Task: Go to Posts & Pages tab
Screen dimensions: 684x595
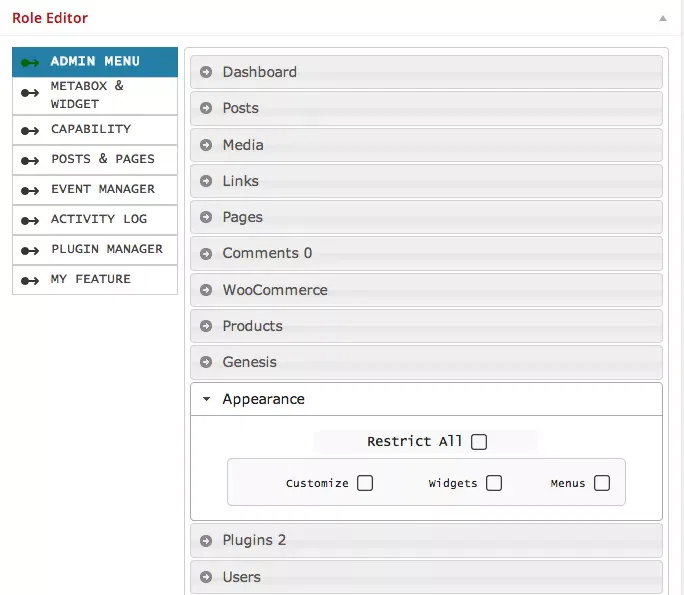Action: point(95,160)
